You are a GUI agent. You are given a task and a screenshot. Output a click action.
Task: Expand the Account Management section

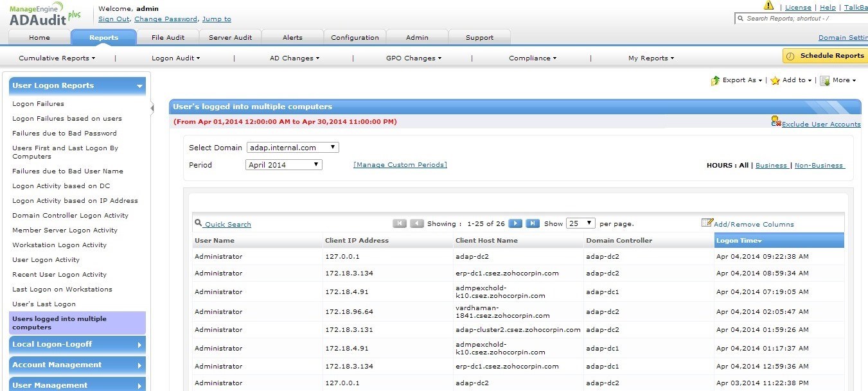77,365
